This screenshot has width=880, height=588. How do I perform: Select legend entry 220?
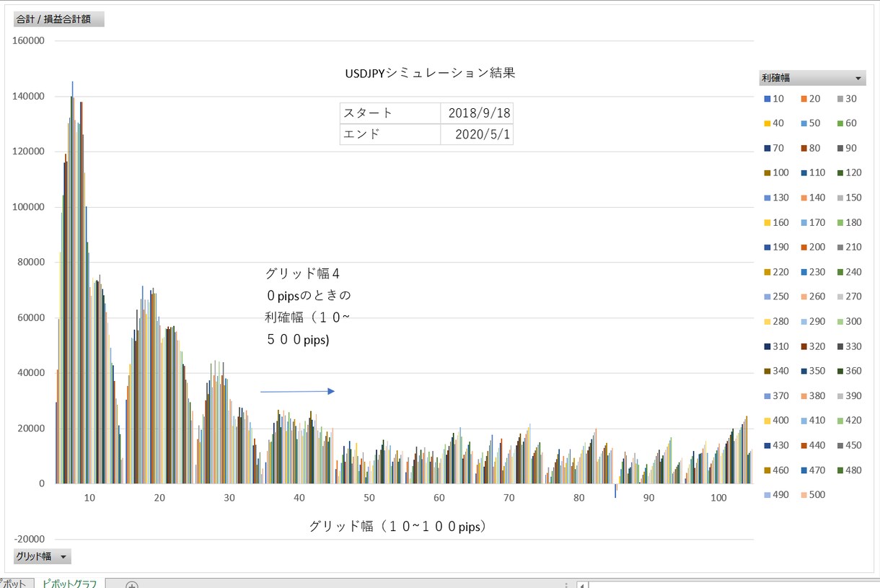(x=777, y=272)
